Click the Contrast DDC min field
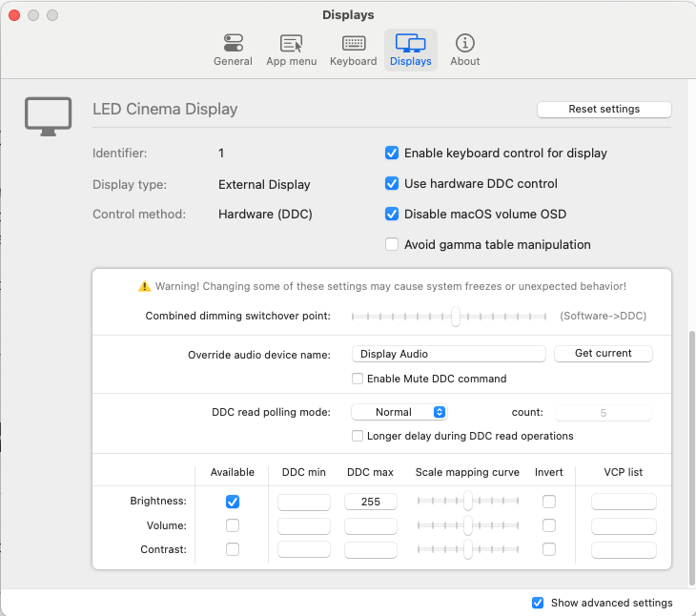 coord(304,550)
